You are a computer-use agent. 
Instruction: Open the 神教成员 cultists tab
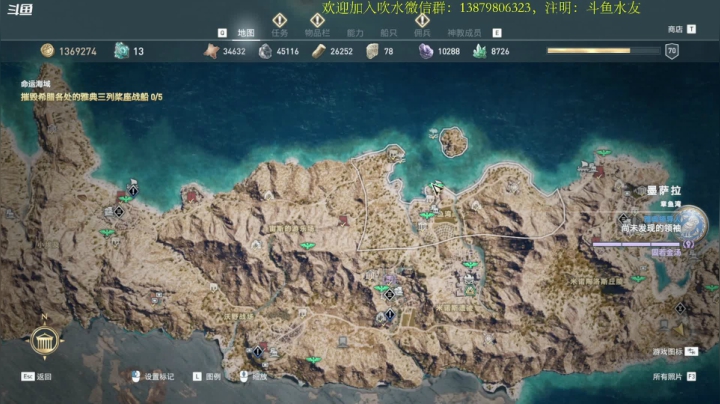[x=464, y=33]
